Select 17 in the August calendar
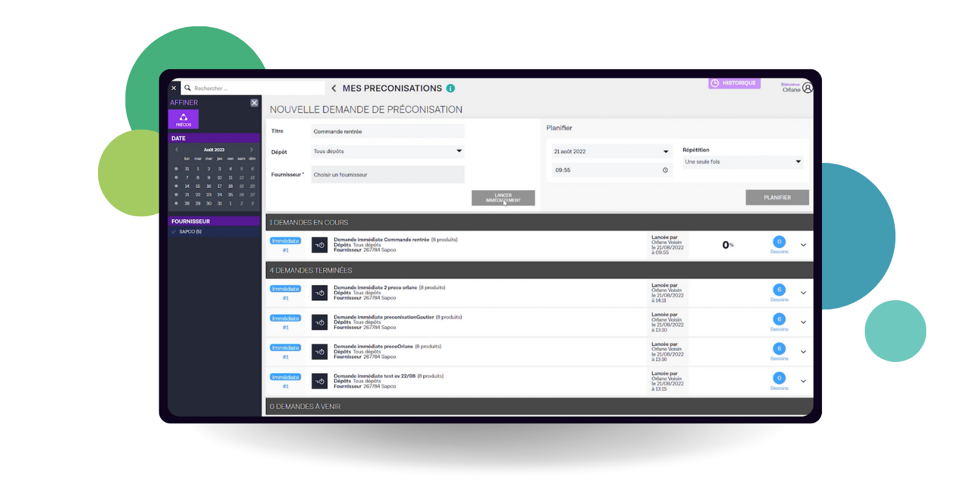This screenshot has height=490, width=980. pos(219,186)
